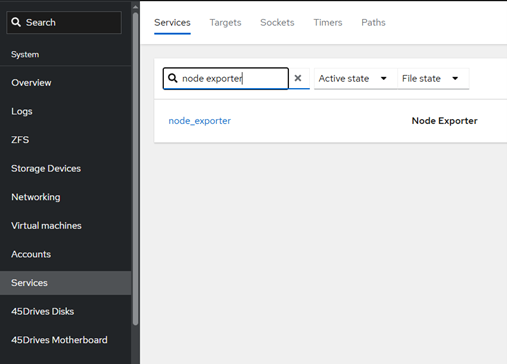507x364 pixels.
Task: Open the node_exporter service link
Action: (200, 121)
